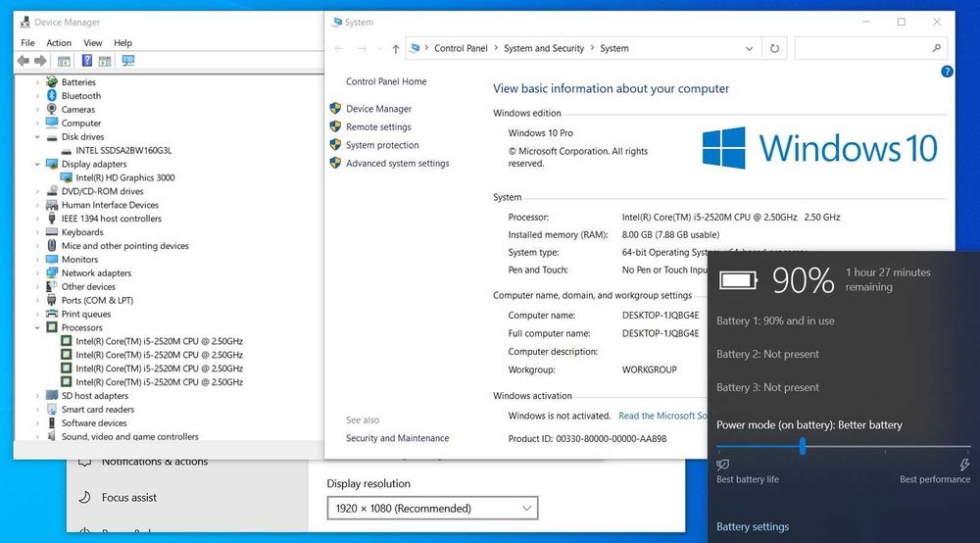
Task: Click the Back arrow in Device Manager toolbar
Action: point(24,61)
